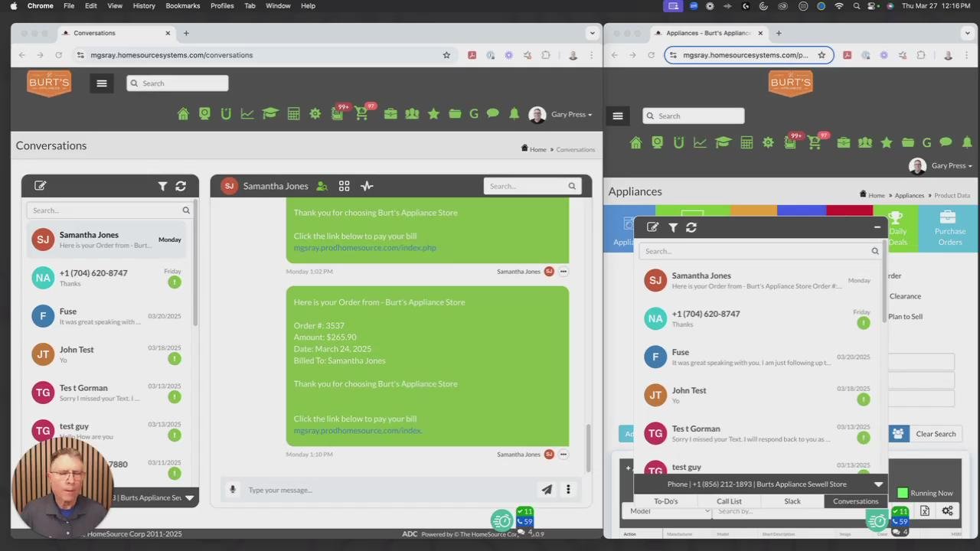This screenshot has height=551, width=980.
Task: Select Fuse conversation in left list
Action: 106,316
